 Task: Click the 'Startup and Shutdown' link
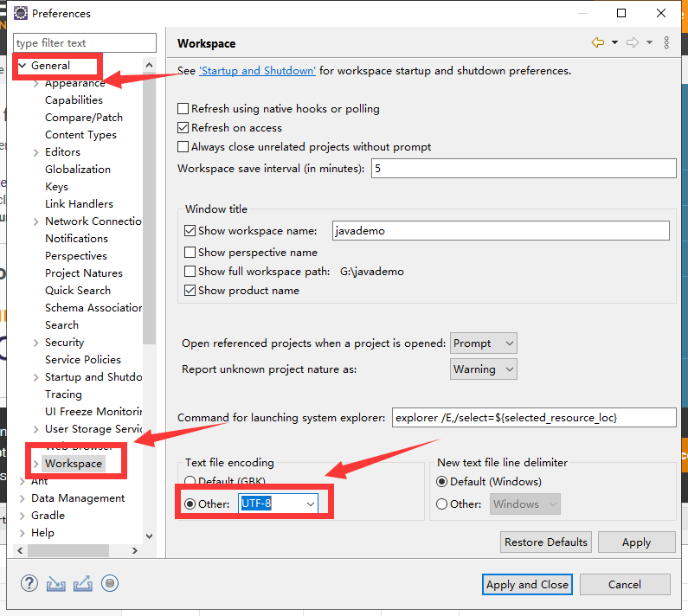pyautogui.click(x=257, y=71)
